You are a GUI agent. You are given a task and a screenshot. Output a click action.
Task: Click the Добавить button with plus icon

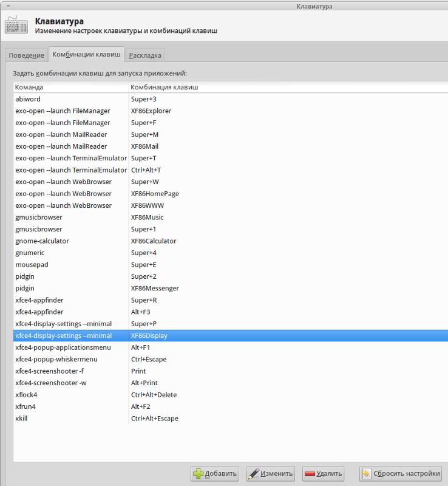coord(215,474)
